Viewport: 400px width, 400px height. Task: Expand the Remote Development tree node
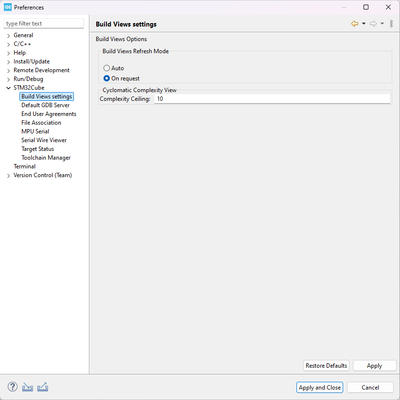pyautogui.click(x=8, y=71)
